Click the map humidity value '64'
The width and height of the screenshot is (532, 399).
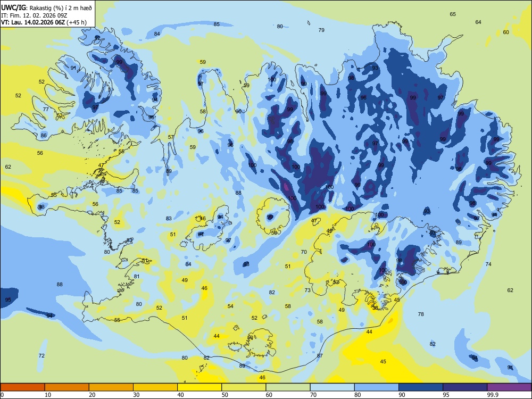tap(478, 22)
